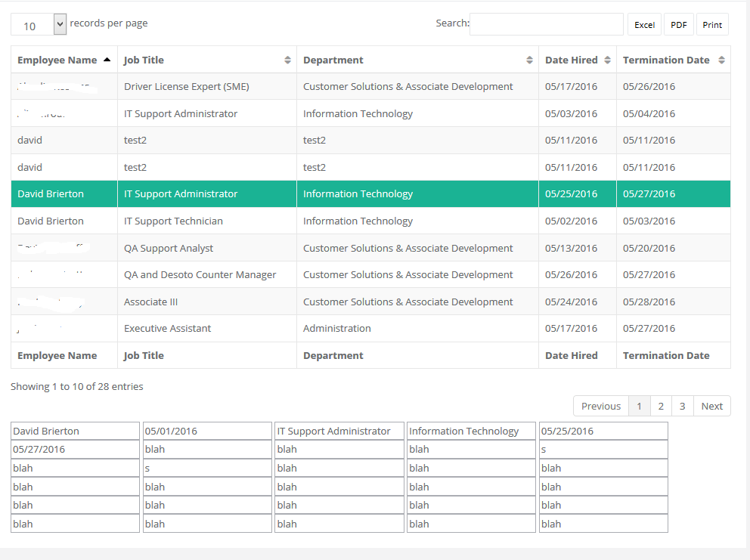Go to the Previous page
750x560 pixels.
point(601,406)
